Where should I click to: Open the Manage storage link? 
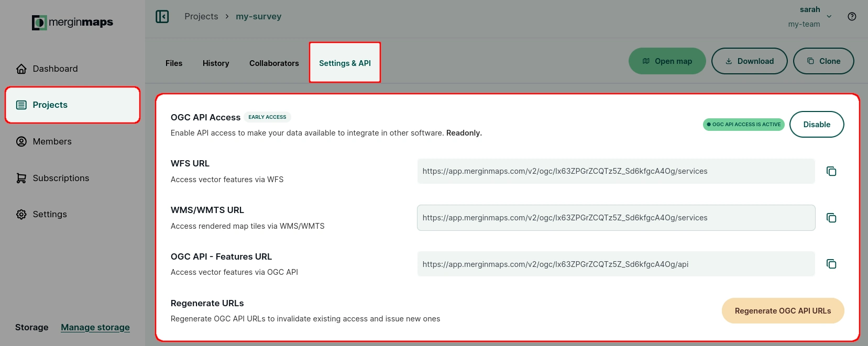[95, 327]
